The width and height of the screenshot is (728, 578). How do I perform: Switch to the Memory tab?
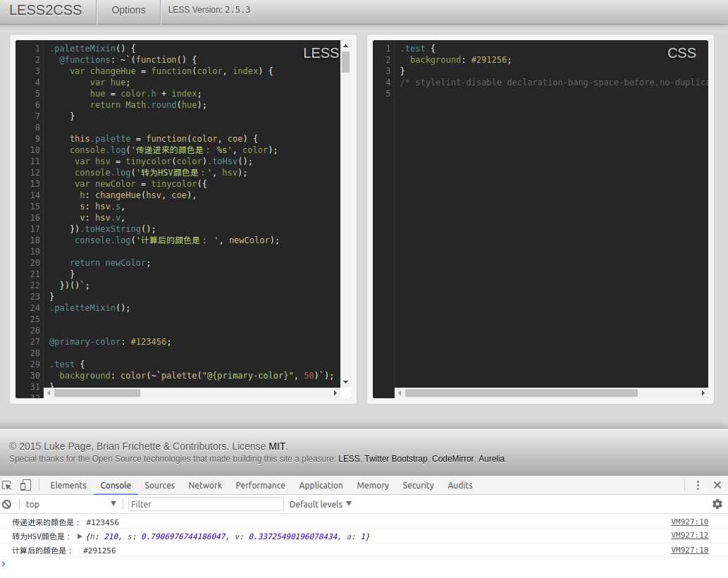[x=373, y=485]
